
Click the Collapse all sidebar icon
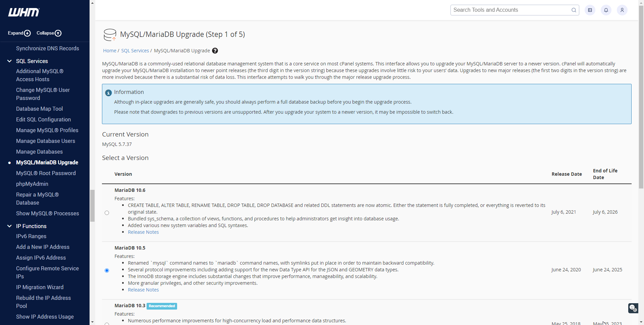(58, 33)
